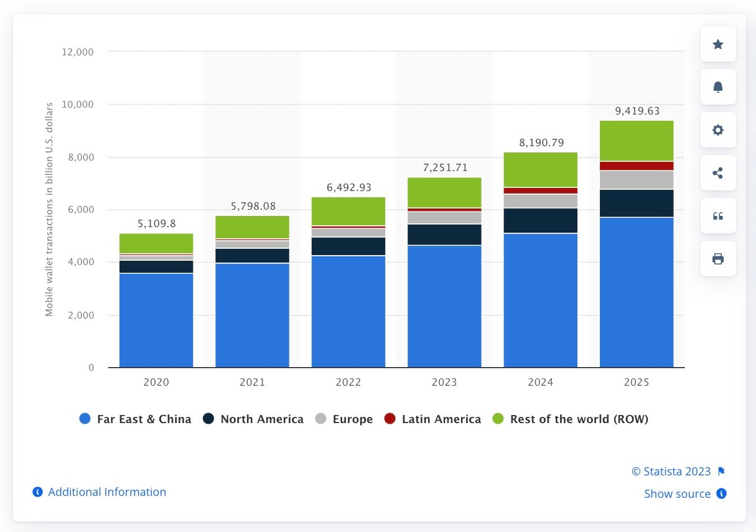Open the citation quote icon
Screen dimensions: 756x532
click(718, 216)
